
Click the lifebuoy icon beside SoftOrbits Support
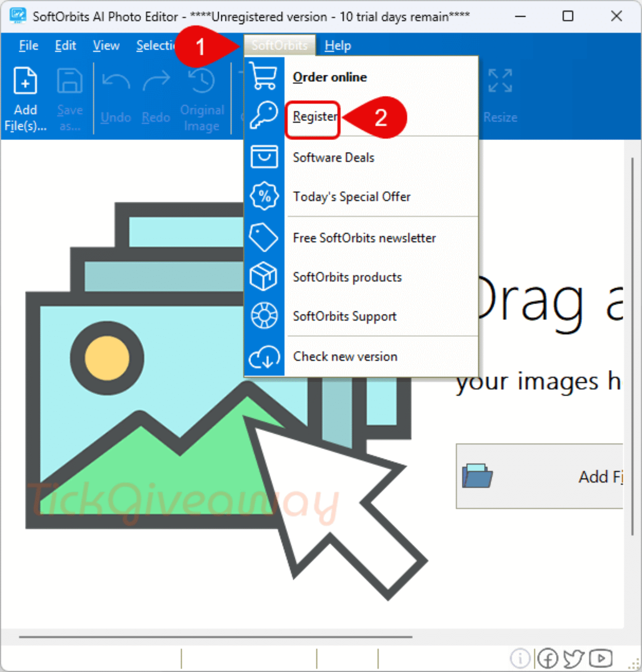point(264,315)
